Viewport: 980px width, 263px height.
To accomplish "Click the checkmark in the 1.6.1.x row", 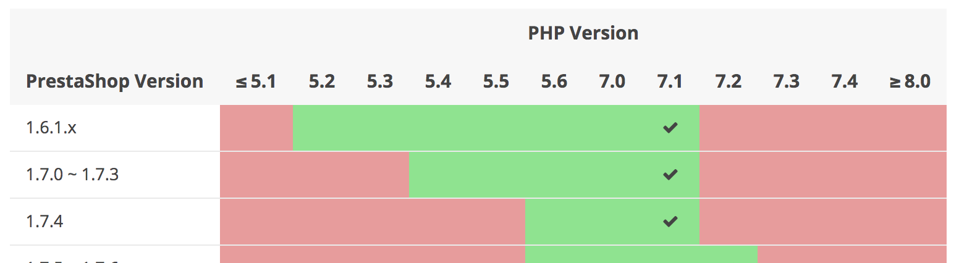I will pos(670,128).
